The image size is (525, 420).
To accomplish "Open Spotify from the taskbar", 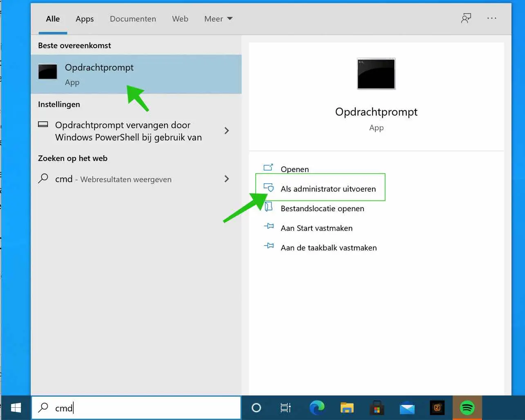I will pos(467,408).
